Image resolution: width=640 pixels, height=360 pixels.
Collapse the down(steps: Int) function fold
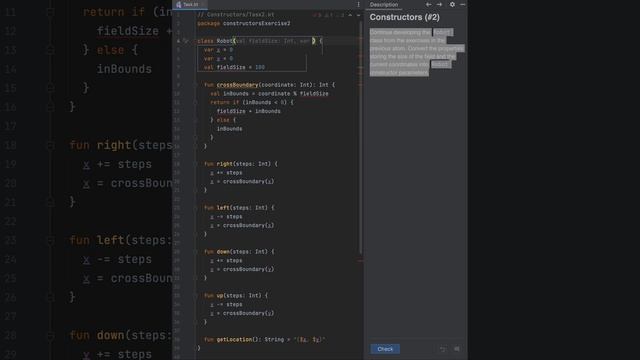coord(196,252)
